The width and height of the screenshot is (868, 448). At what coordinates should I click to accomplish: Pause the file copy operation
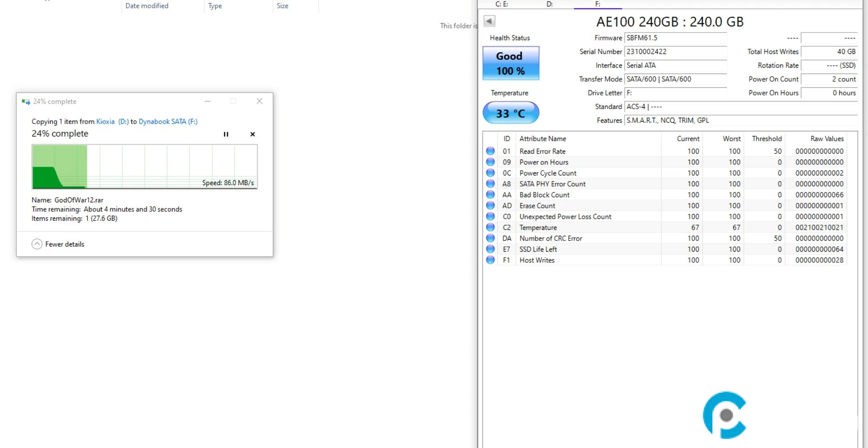coord(226,134)
